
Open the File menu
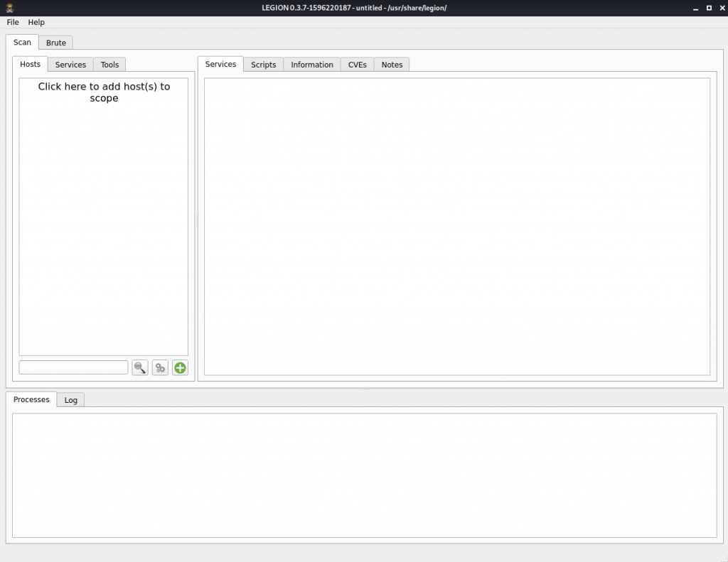tap(13, 22)
